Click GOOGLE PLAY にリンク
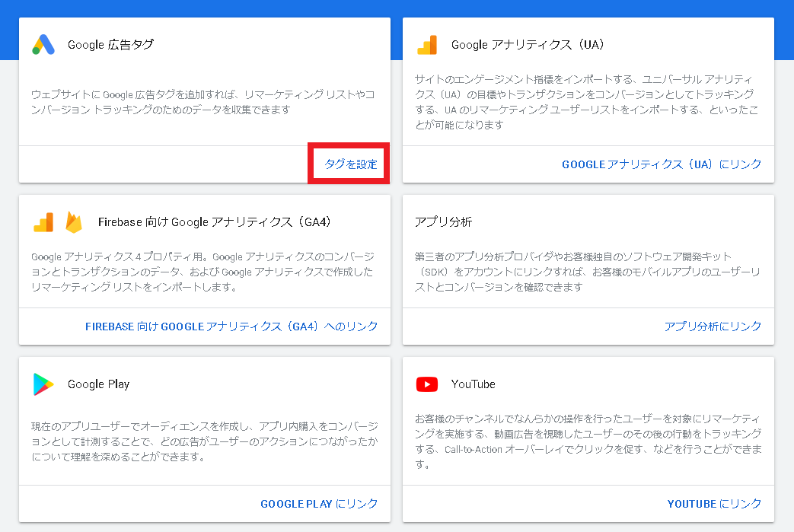 319,504
